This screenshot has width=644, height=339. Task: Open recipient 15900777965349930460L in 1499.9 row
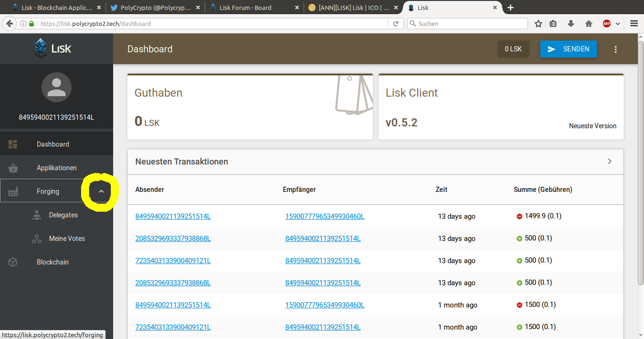[325, 216]
